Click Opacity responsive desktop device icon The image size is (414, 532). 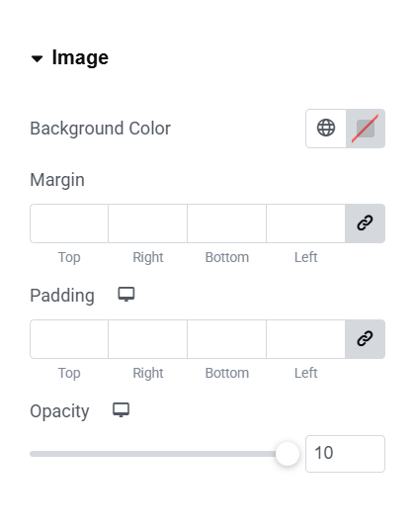click(x=122, y=410)
